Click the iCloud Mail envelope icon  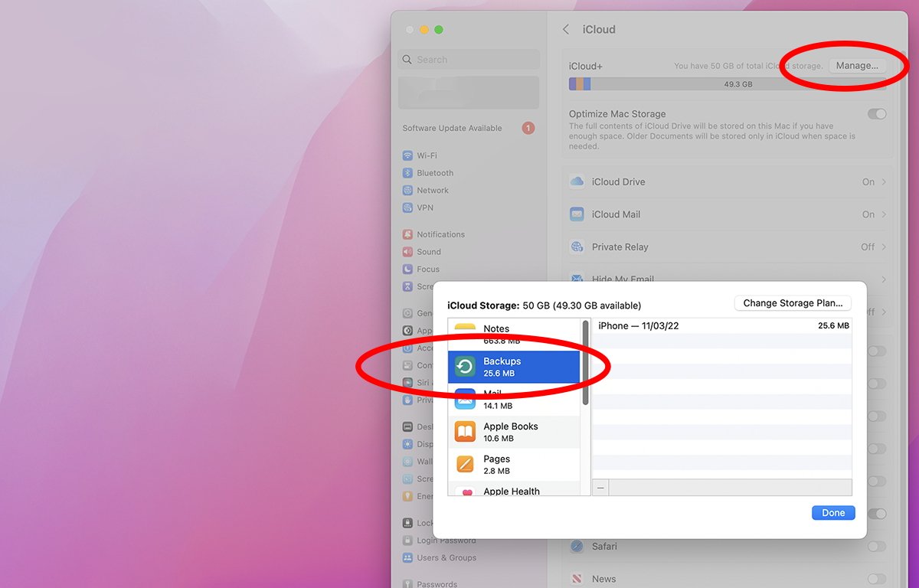(x=577, y=214)
